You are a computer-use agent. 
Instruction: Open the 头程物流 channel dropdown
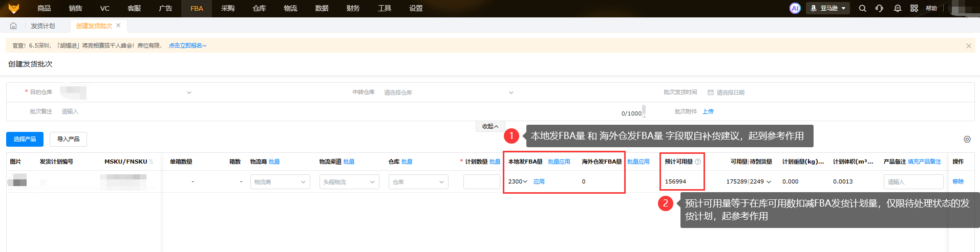pos(349,182)
